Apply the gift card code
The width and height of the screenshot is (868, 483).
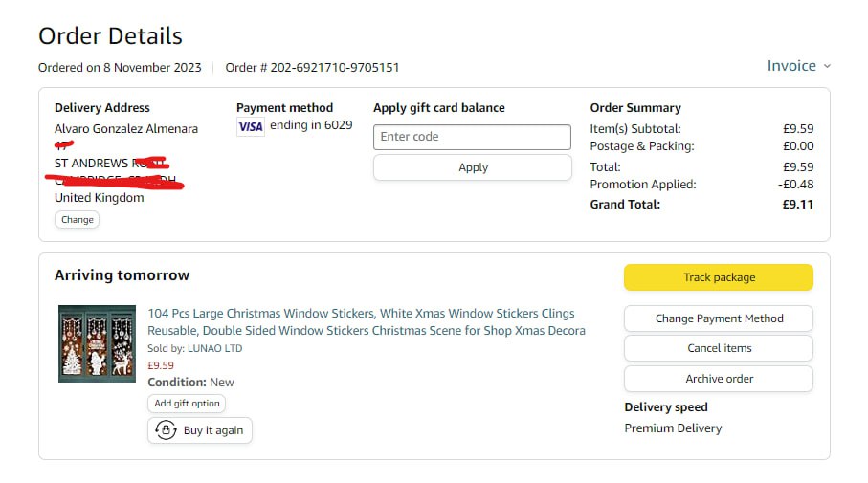pos(472,167)
